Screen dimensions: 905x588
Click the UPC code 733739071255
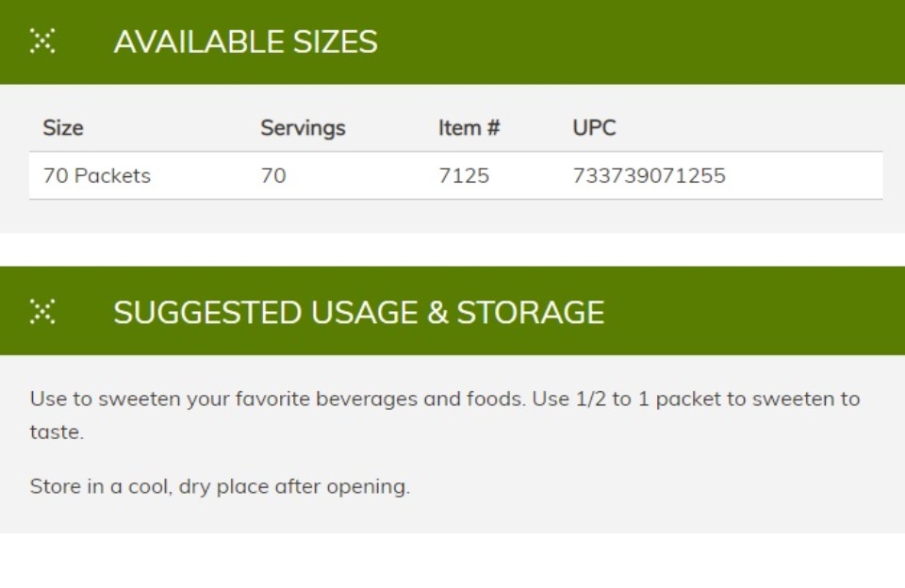point(649,175)
